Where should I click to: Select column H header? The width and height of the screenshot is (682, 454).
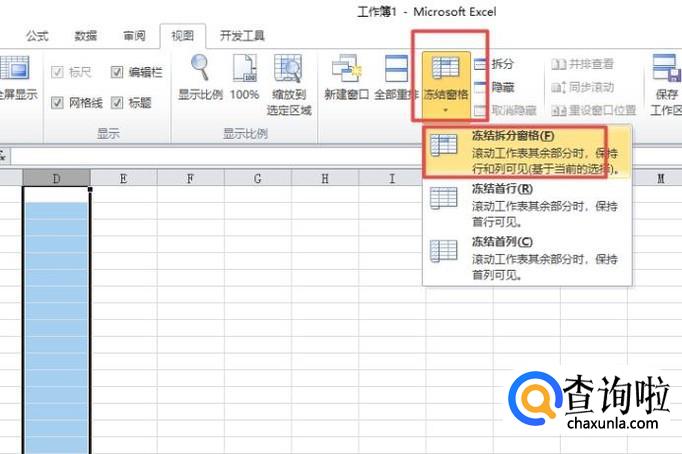pos(325,178)
